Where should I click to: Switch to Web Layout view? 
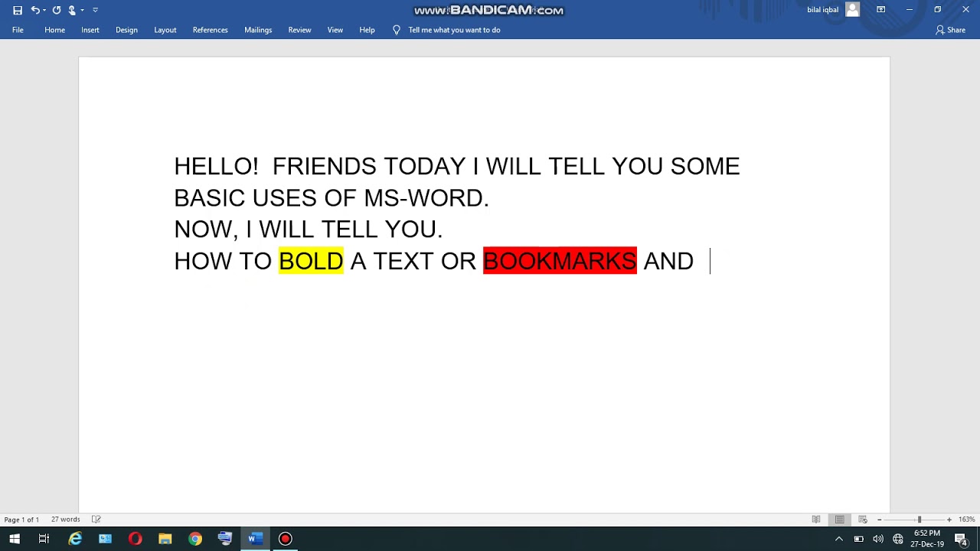[863, 520]
